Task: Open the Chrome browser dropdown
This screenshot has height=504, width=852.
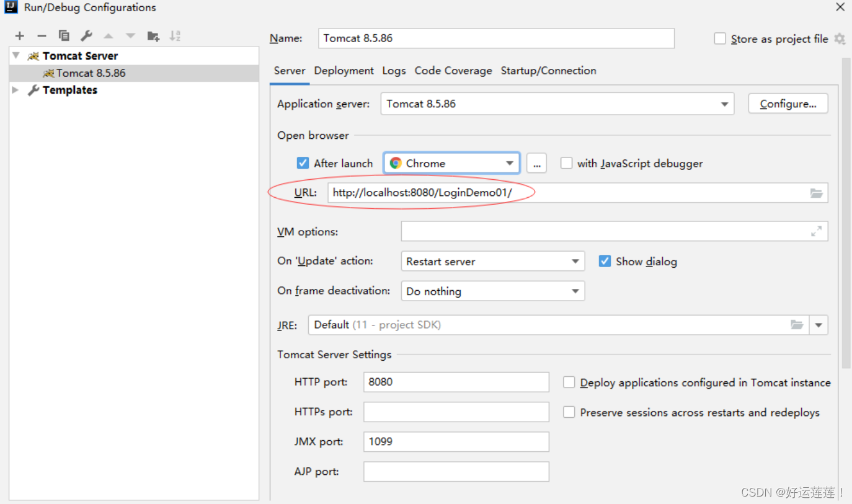Action: pyautogui.click(x=451, y=163)
